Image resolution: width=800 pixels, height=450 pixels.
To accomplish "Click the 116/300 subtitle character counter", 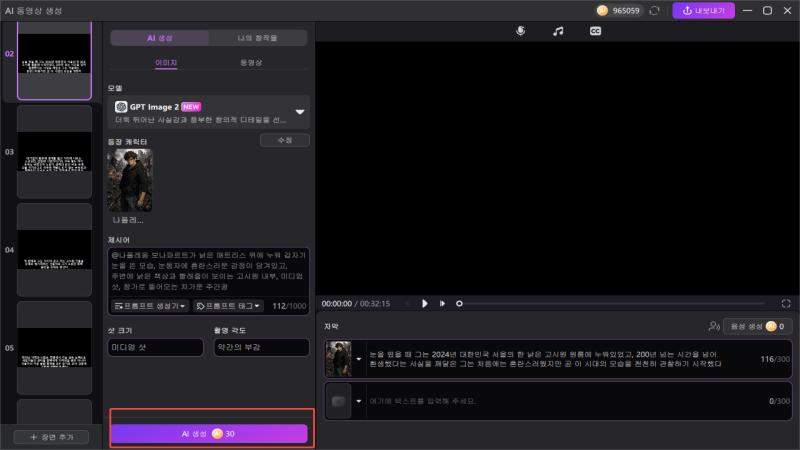I will 775,359.
